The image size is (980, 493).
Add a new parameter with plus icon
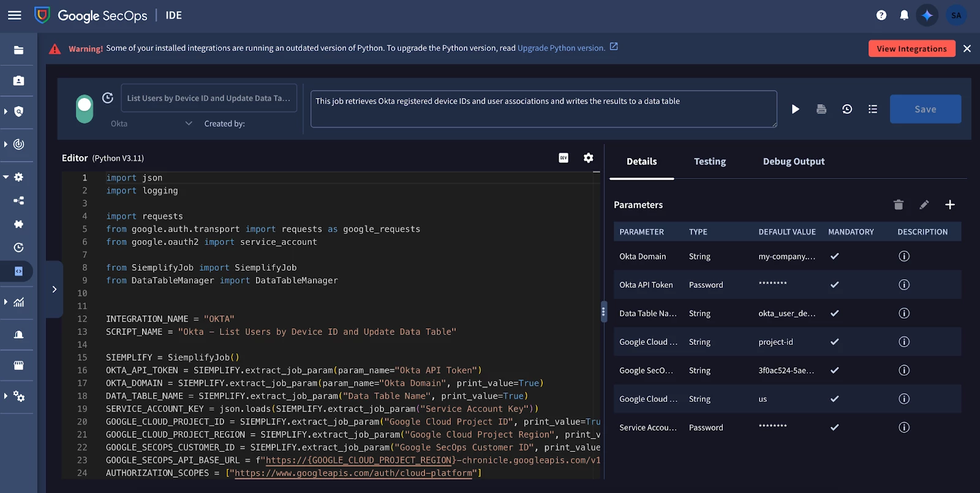(950, 205)
